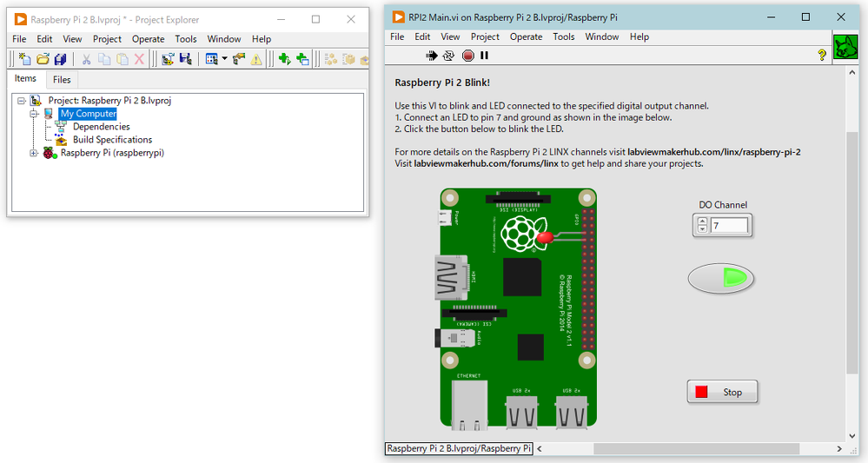The image size is (868, 463).
Task: Click the labviewmakerhub.com/forums/linx text
Action: (486, 163)
